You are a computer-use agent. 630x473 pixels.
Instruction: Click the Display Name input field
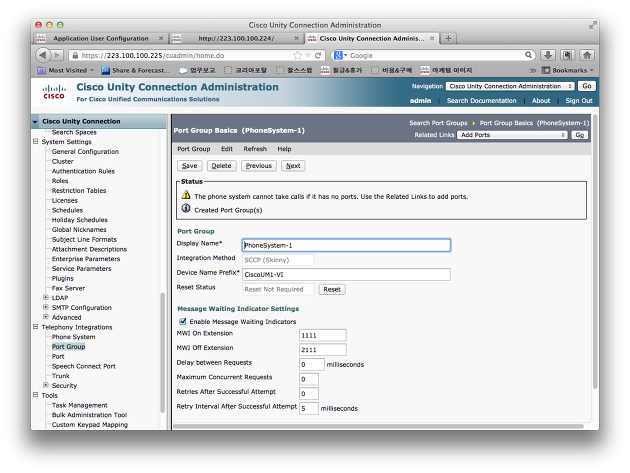pos(346,245)
